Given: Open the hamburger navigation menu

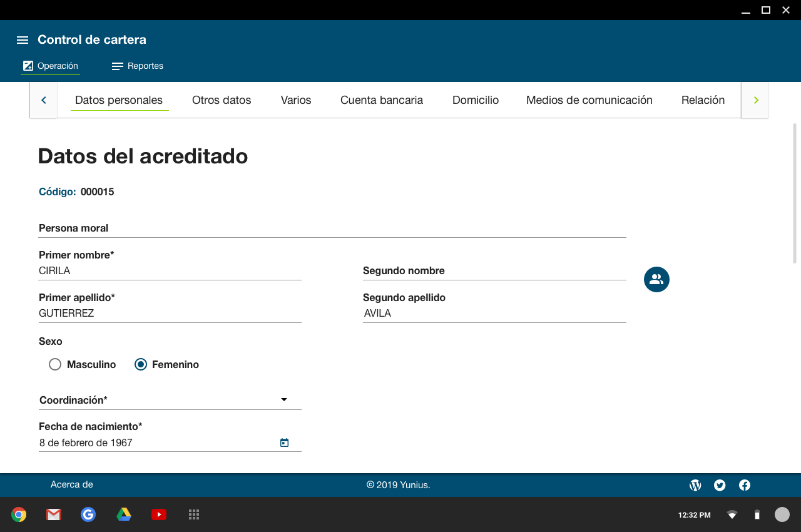Looking at the screenshot, I should tap(23, 40).
